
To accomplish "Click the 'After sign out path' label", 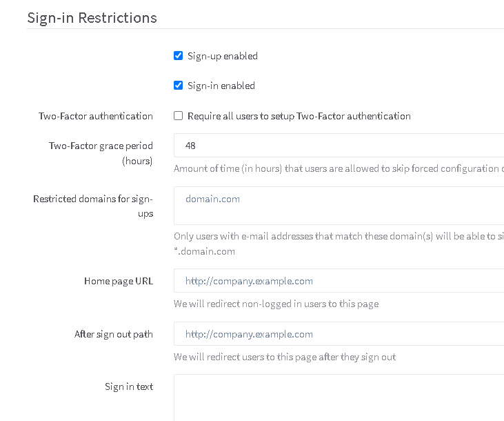I will click(114, 334).
